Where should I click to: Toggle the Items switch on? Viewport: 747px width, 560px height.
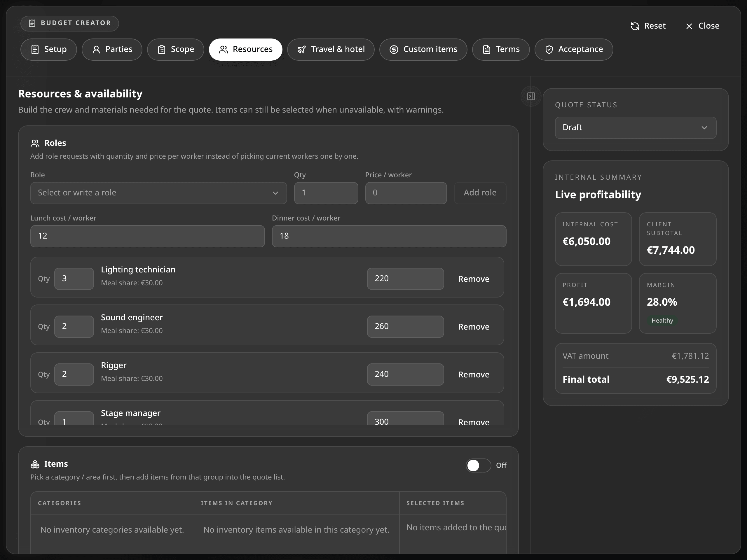click(x=478, y=466)
